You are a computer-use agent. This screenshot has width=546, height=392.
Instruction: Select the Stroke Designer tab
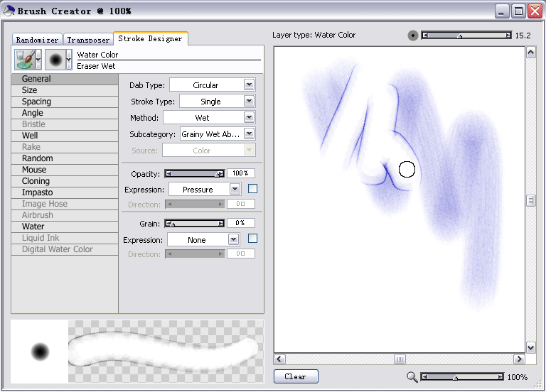(151, 38)
